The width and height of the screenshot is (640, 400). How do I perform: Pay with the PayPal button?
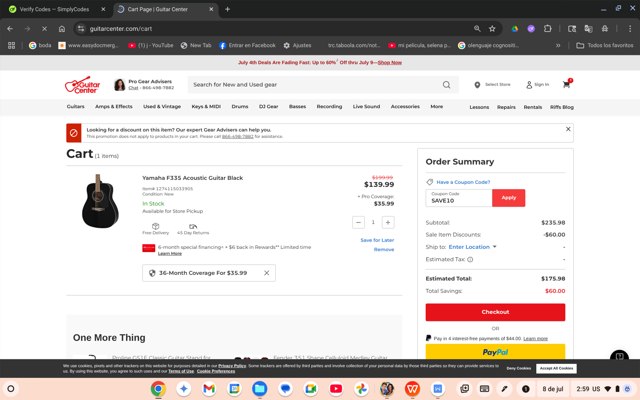pos(495,352)
